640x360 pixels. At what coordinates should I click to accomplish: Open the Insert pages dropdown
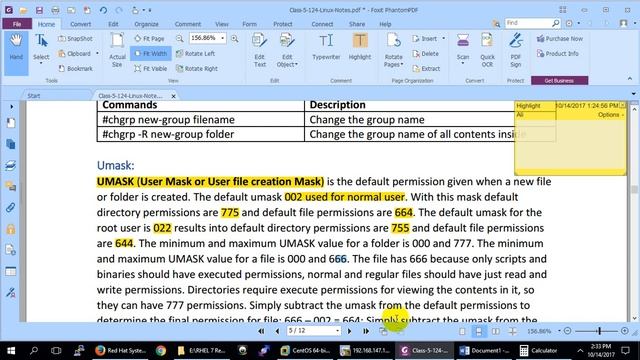click(444, 38)
